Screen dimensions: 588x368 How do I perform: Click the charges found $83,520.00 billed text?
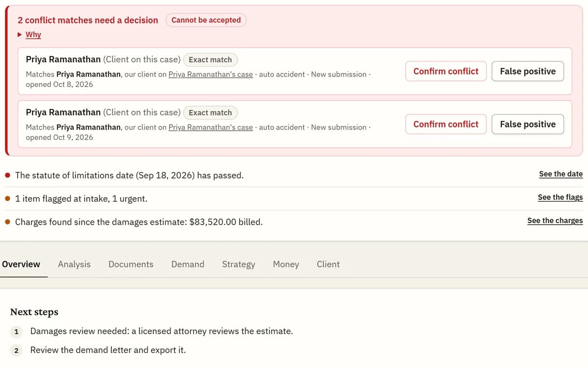coord(139,222)
